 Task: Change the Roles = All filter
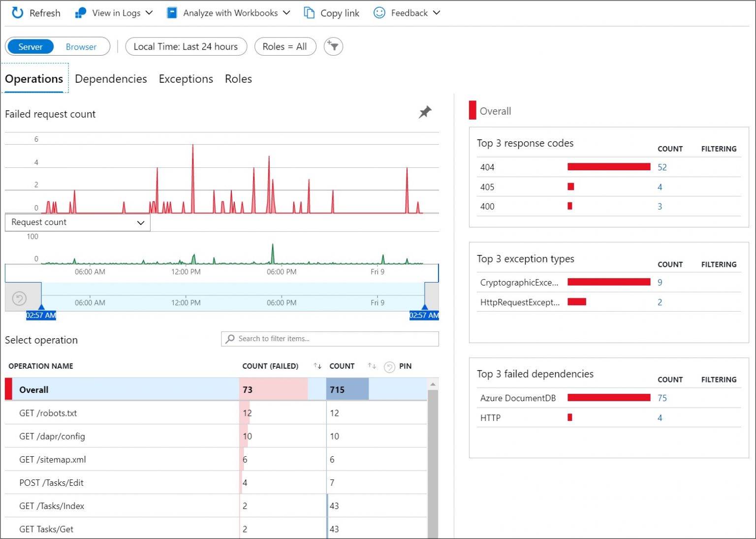point(284,47)
